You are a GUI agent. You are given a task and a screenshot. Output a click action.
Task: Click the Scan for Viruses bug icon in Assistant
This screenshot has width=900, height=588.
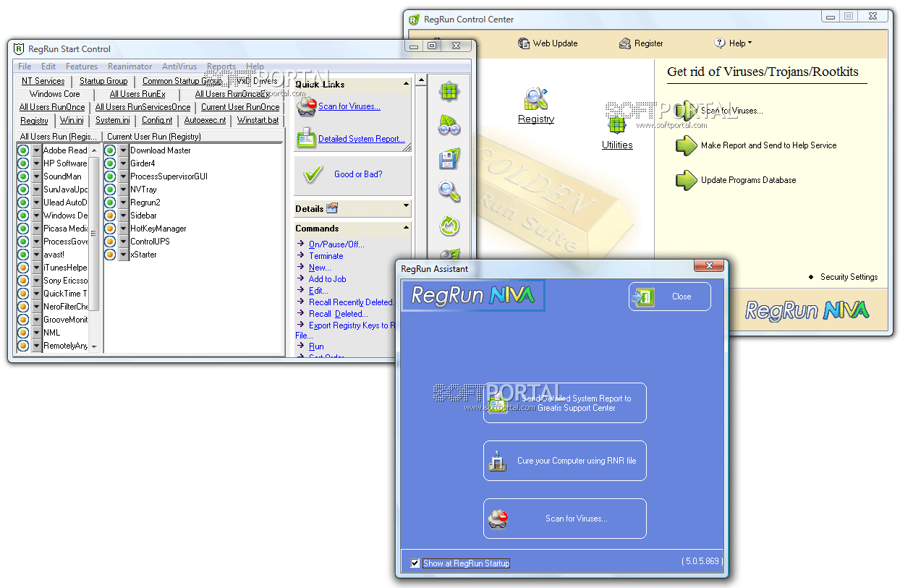[498, 519]
